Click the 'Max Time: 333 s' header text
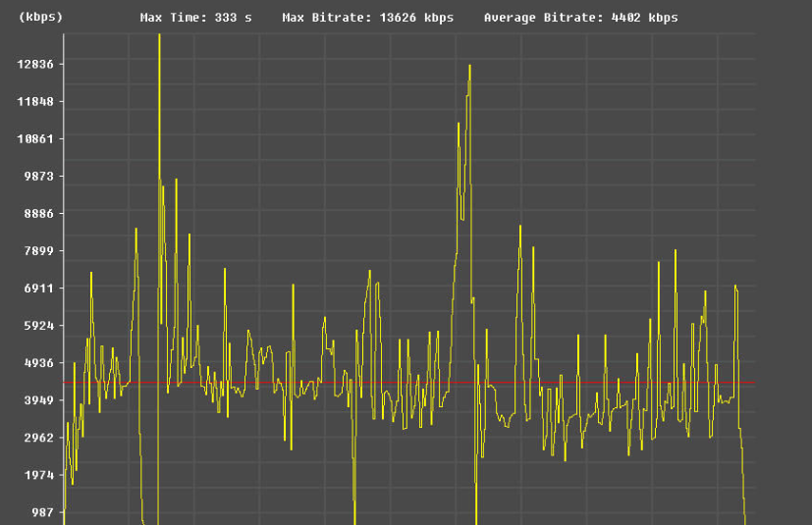Screen dimensions: 812x525 (x=195, y=18)
